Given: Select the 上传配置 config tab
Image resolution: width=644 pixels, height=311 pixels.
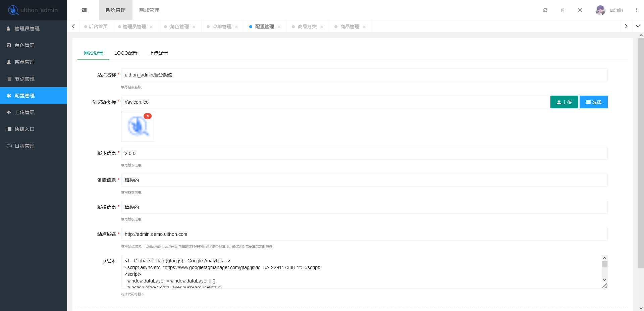Looking at the screenshot, I should tap(159, 53).
